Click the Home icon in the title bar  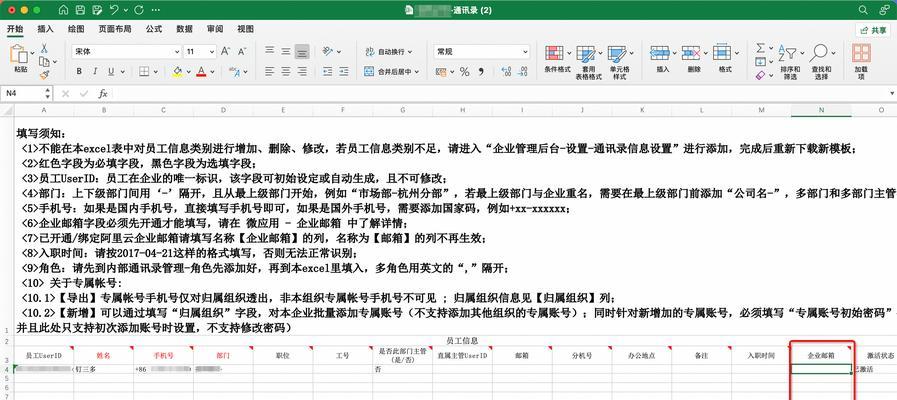63,10
